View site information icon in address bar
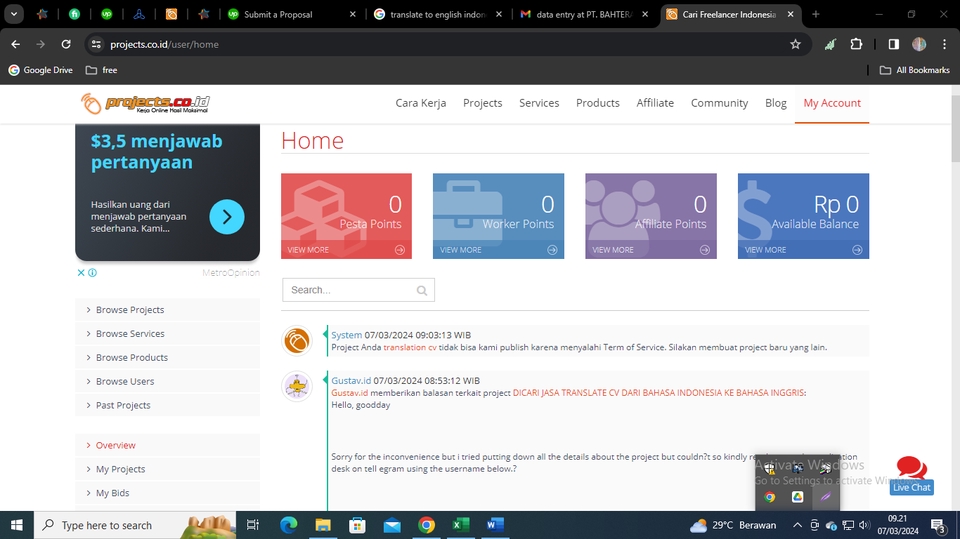The width and height of the screenshot is (960, 539). (x=96, y=44)
